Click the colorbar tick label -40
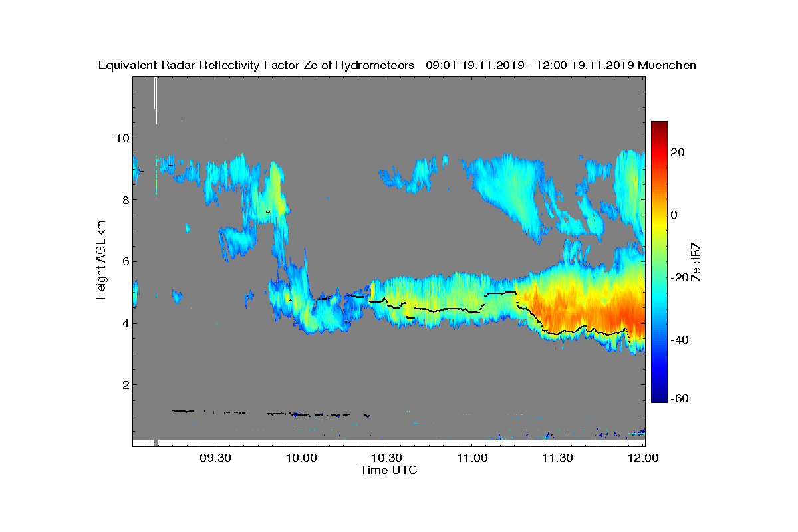The width and height of the screenshot is (798, 532). [680, 340]
